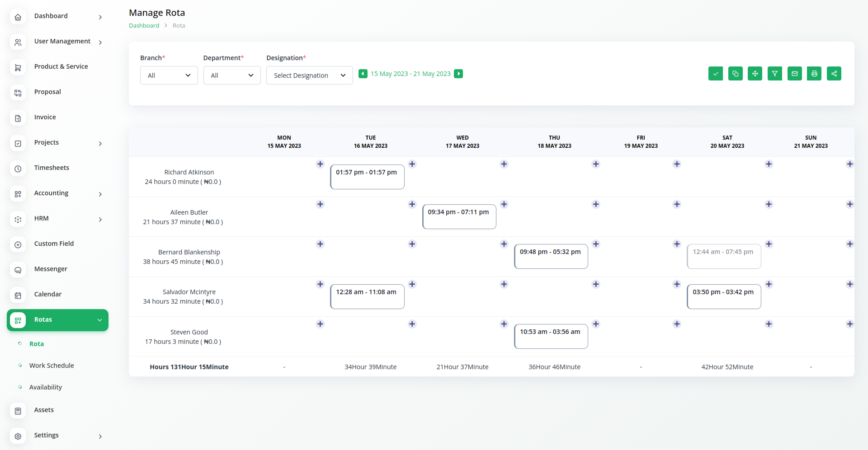Image resolution: width=868 pixels, height=450 pixels.
Task: Add Saturday shift for Bernard Blankenship
Action: click(769, 244)
